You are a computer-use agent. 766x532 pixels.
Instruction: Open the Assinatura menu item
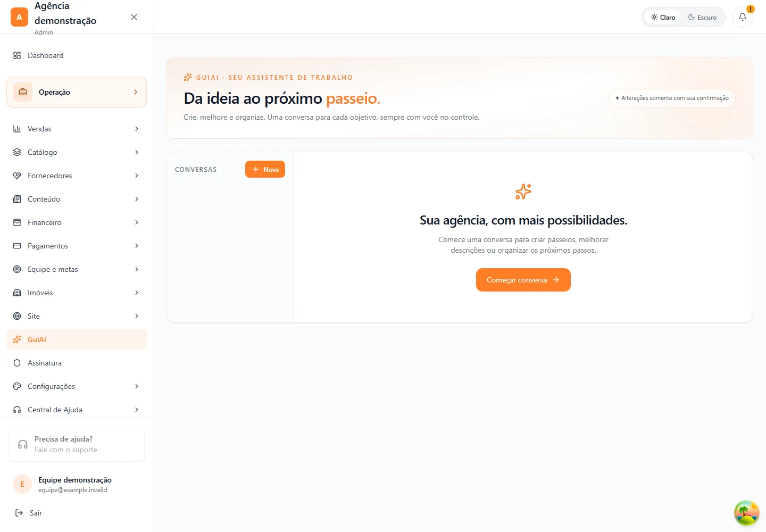pos(77,363)
